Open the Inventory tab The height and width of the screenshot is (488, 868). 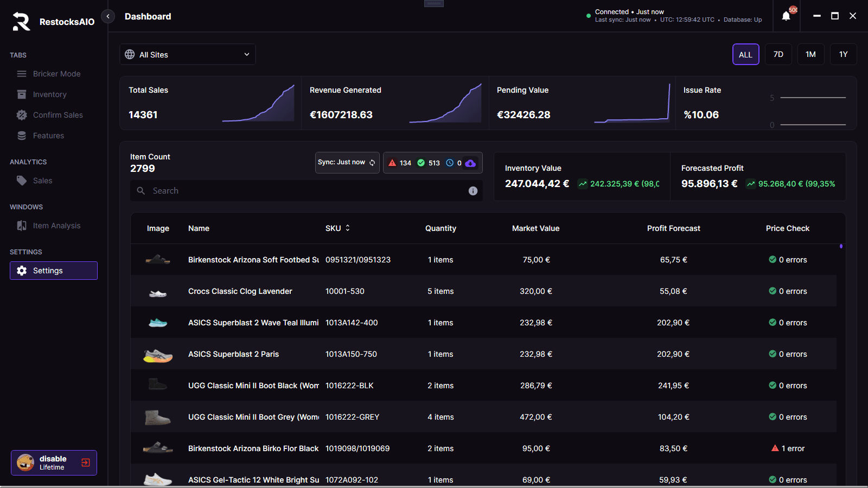coord(54,94)
